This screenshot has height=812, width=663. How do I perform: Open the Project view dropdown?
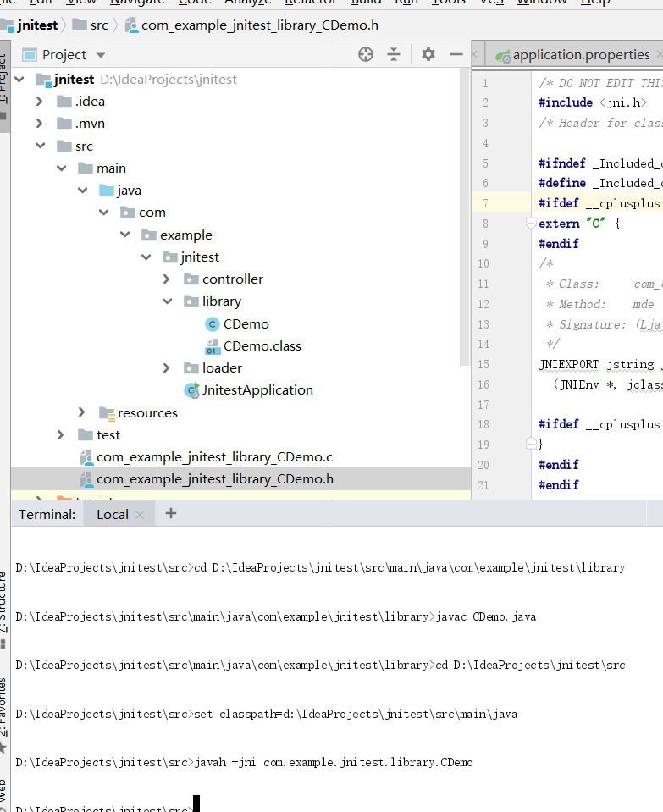pos(101,55)
